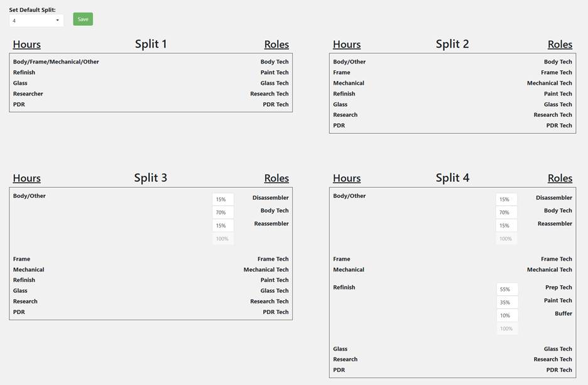Click the Split 4 Paint Tech 35% field
The width and height of the screenshot is (588, 385).
[x=506, y=303]
